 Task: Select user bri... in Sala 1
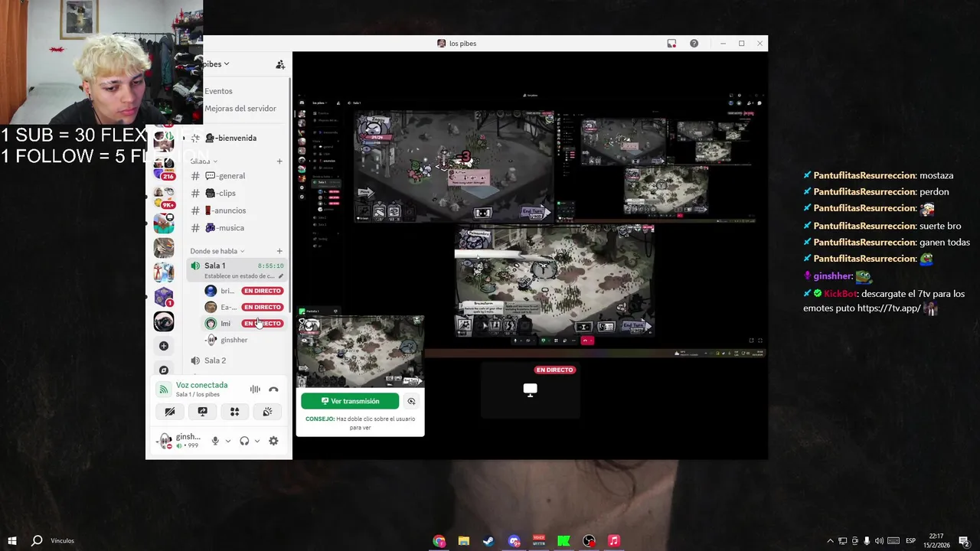click(220, 291)
